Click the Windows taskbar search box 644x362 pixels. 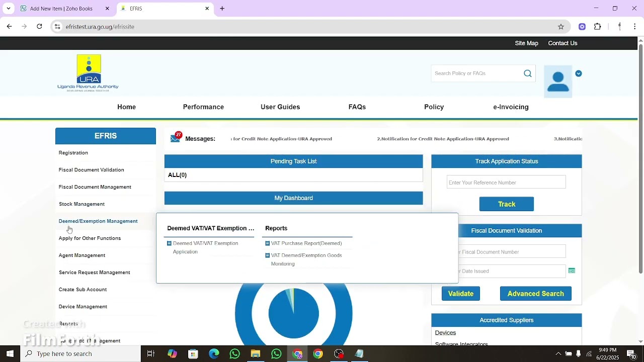(80, 354)
